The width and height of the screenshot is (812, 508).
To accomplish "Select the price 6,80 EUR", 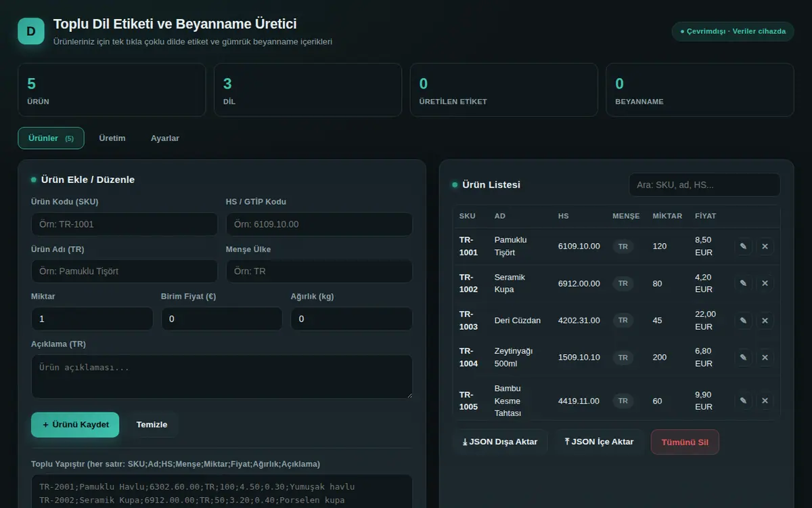I will [x=704, y=358].
